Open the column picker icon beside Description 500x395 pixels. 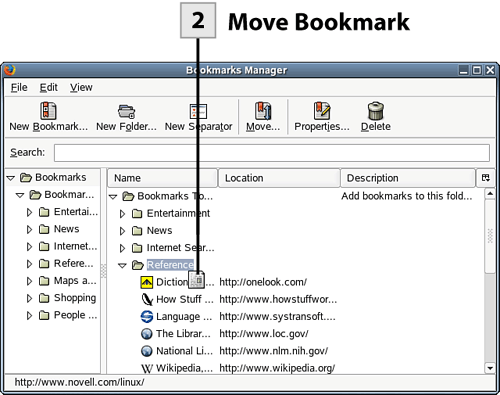486,178
